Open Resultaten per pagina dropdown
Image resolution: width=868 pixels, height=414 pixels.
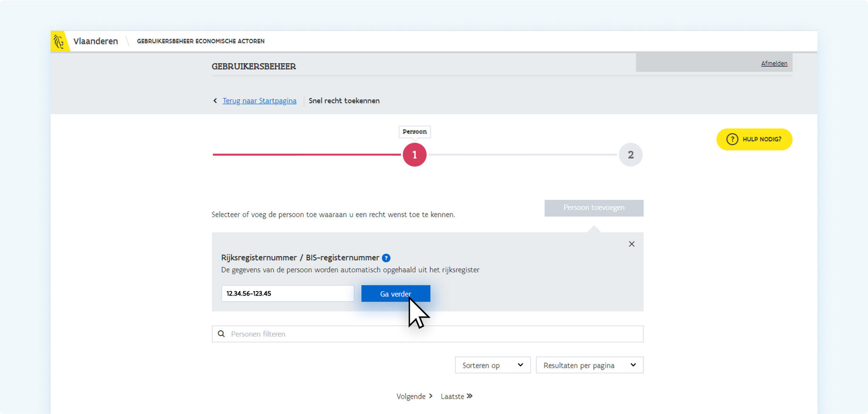pos(590,365)
